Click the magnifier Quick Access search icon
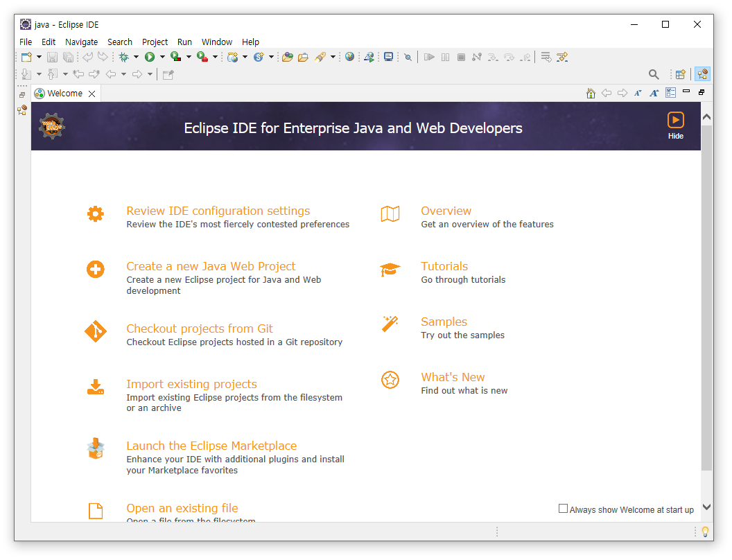The width and height of the screenshot is (732, 560). [654, 74]
